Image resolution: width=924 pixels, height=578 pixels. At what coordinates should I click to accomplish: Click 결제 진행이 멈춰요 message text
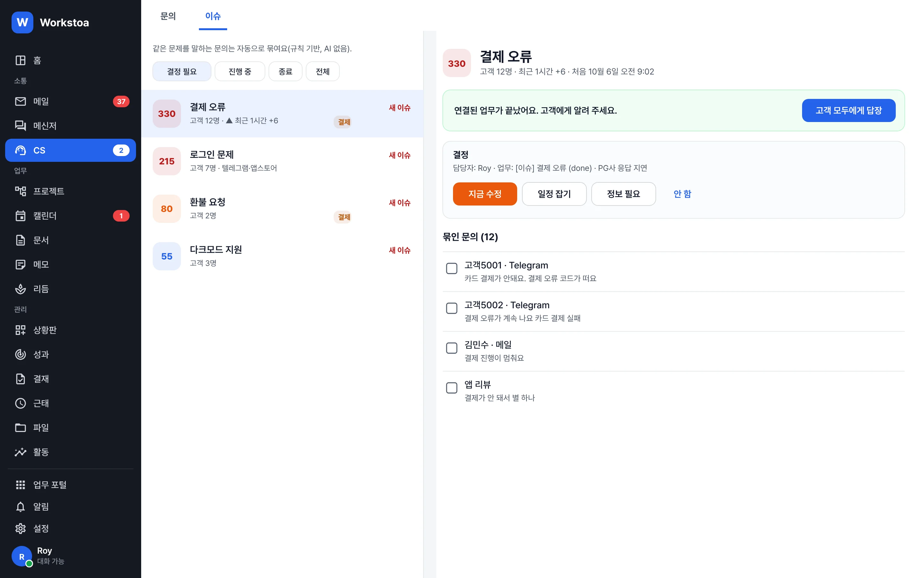click(x=494, y=358)
